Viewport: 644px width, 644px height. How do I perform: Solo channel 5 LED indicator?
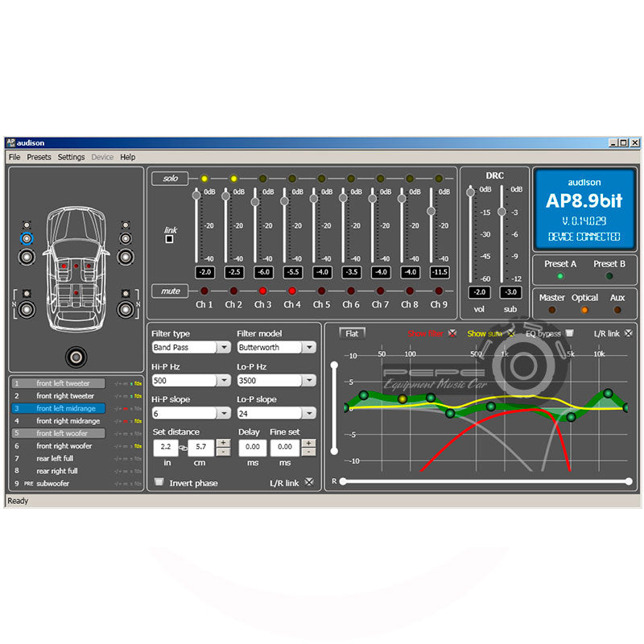[x=321, y=179]
